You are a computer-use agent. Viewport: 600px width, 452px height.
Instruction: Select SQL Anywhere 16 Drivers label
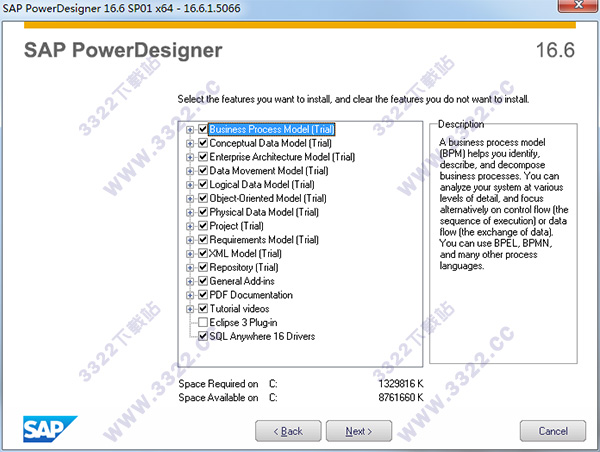pyautogui.click(x=262, y=336)
